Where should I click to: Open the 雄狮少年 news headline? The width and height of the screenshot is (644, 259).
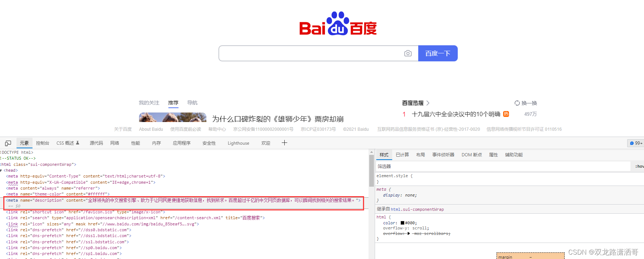pyautogui.click(x=278, y=119)
